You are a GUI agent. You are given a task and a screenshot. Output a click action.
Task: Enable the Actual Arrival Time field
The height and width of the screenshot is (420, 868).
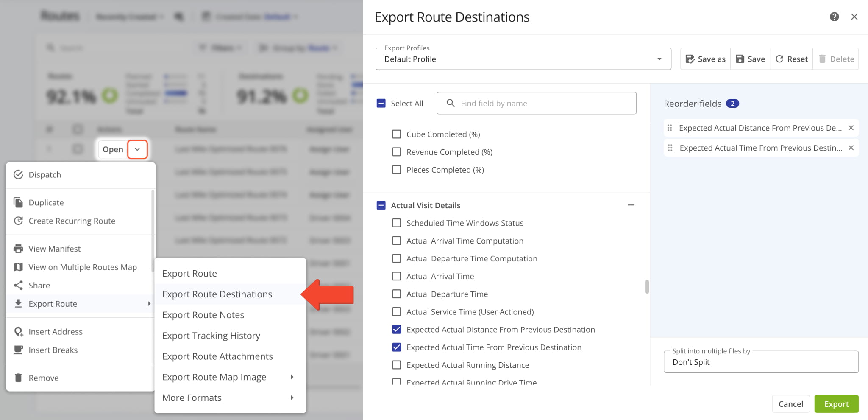coord(396,276)
